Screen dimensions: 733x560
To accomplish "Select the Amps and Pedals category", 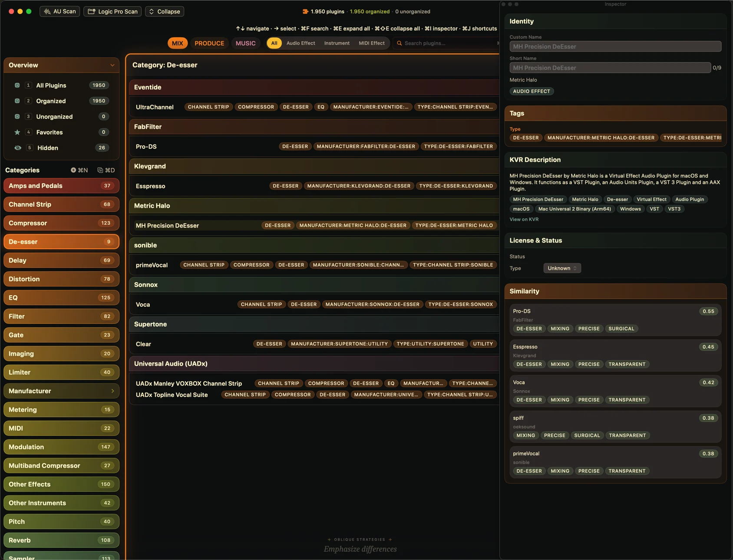I will [x=61, y=186].
